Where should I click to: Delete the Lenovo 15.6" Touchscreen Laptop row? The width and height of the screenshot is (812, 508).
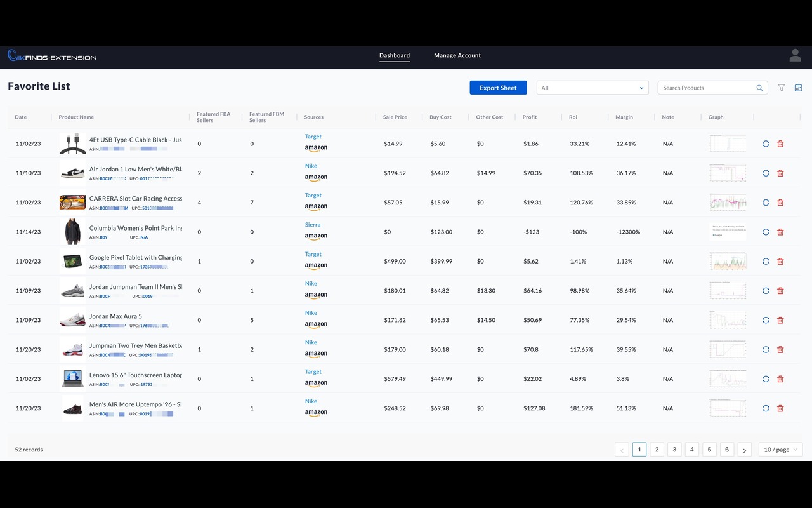pyautogui.click(x=780, y=379)
